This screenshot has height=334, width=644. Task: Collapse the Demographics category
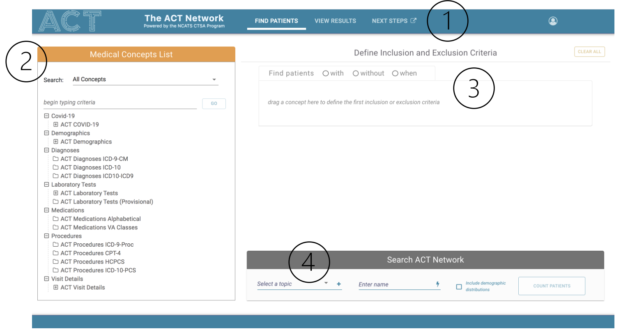(x=46, y=133)
